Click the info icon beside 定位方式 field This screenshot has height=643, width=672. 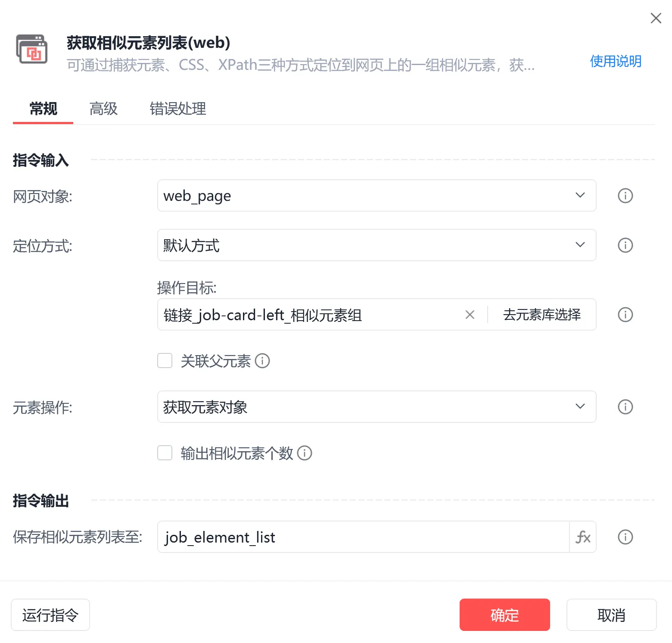point(625,245)
